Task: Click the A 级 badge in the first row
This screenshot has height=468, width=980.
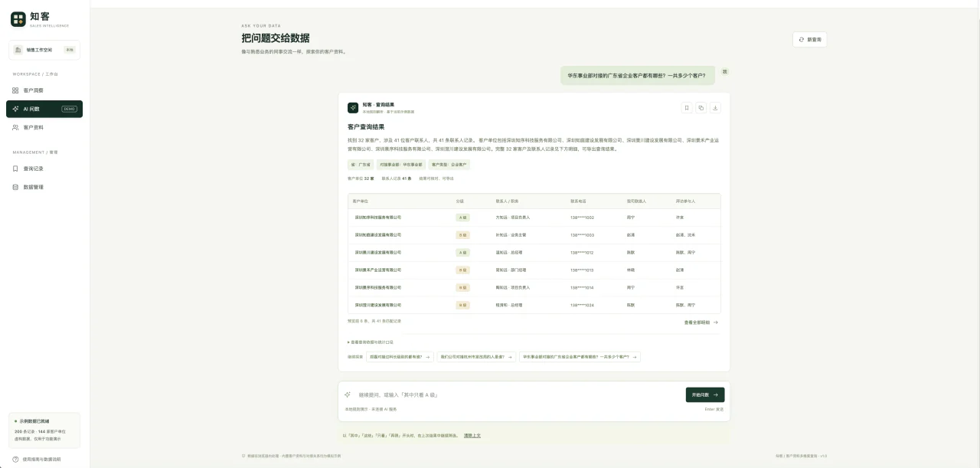Action: [x=462, y=218]
